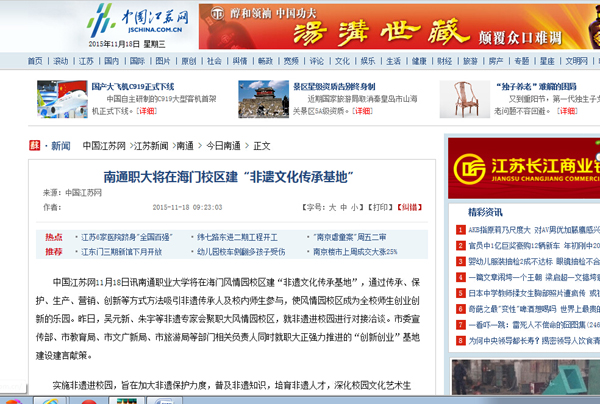The height and width of the screenshot is (404, 600).
Task: Click the number 4 badge in 精彩资讯
Action: point(460,277)
